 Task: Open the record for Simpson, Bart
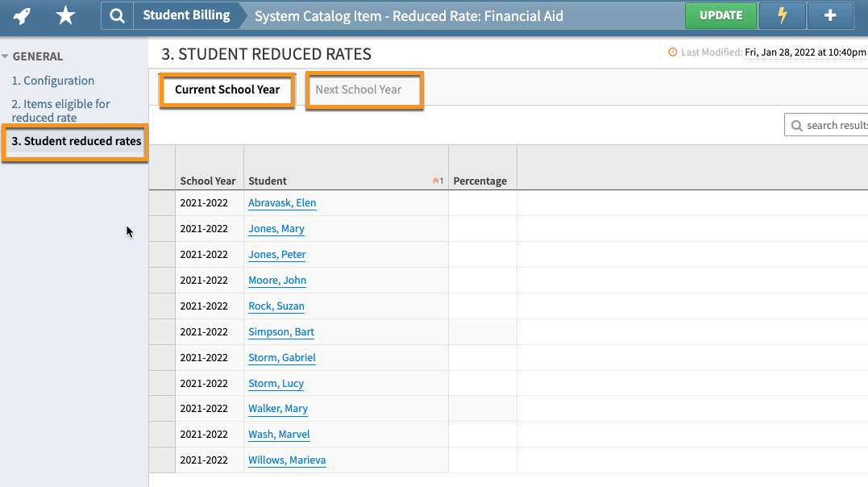280,331
